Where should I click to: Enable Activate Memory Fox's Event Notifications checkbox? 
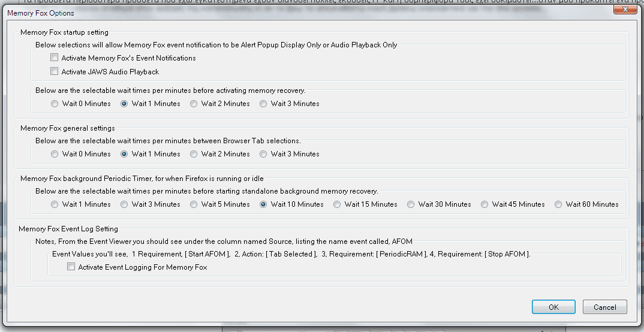(x=54, y=58)
